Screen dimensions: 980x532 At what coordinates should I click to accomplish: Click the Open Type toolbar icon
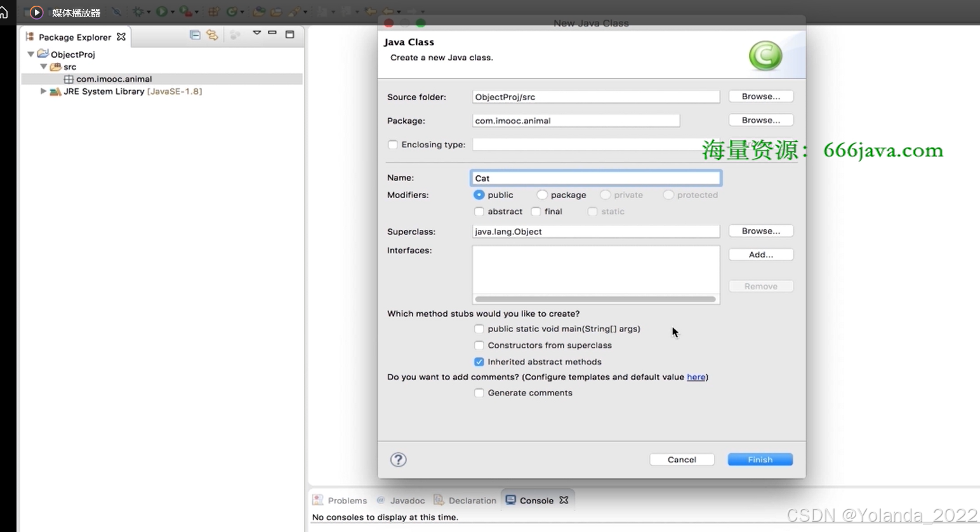click(x=259, y=11)
